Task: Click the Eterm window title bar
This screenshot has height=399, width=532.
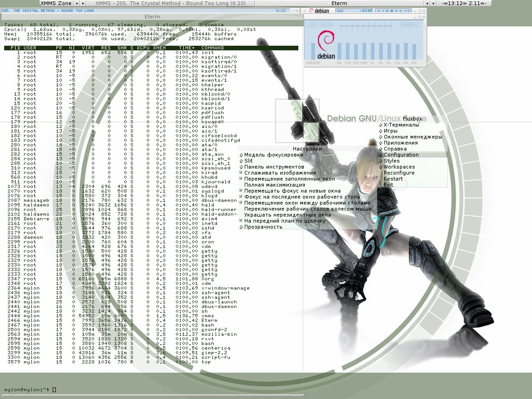Action: tap(152, 17)
